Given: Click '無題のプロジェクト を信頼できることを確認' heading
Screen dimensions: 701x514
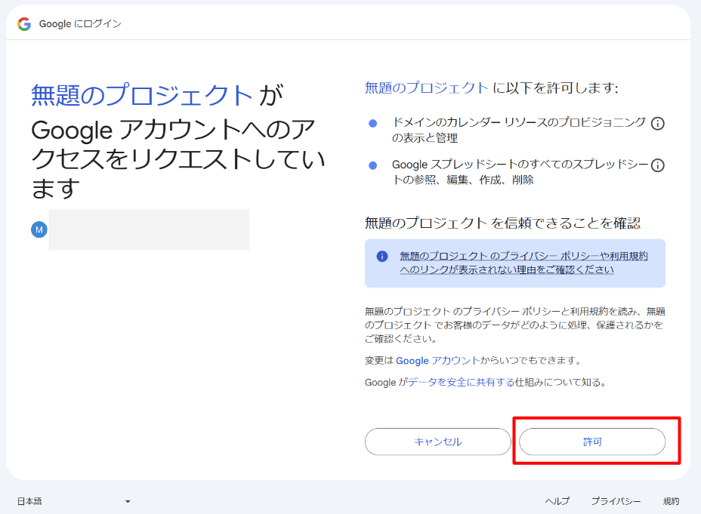Looking at the screenshot, I should [x=503, y=223].
